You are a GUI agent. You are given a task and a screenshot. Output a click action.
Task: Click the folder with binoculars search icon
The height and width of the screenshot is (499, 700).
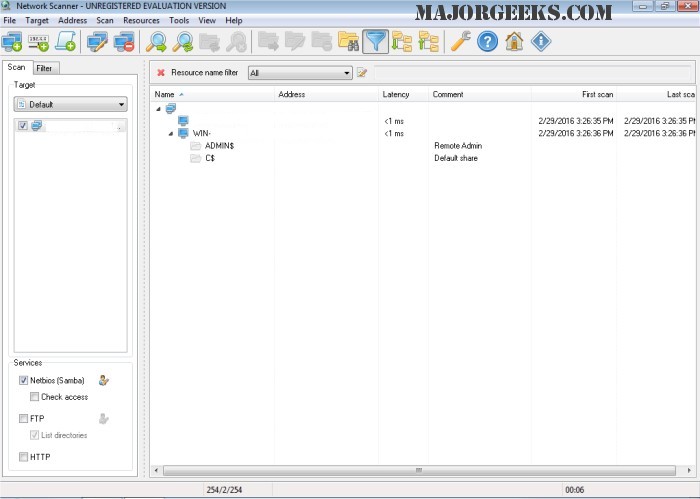coord(348,41)
